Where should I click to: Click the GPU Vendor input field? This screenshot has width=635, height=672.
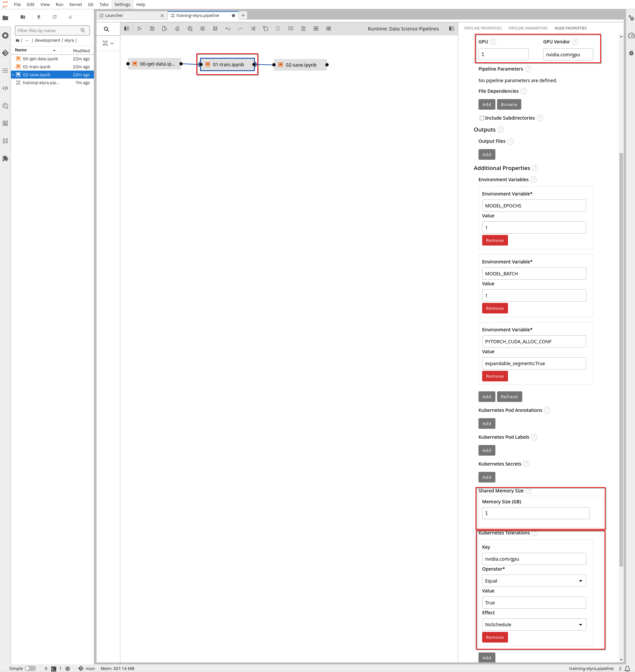(568, 54)
